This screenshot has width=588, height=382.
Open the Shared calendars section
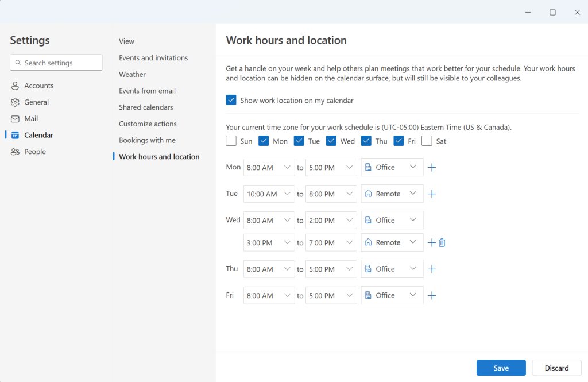coord(146,107)
